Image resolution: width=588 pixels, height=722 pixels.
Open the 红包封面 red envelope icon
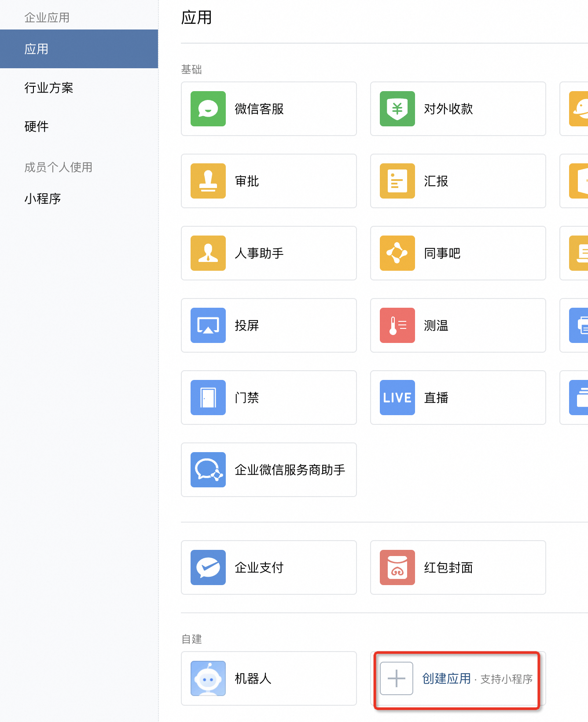pyautogui.click(x=397, y=567)
